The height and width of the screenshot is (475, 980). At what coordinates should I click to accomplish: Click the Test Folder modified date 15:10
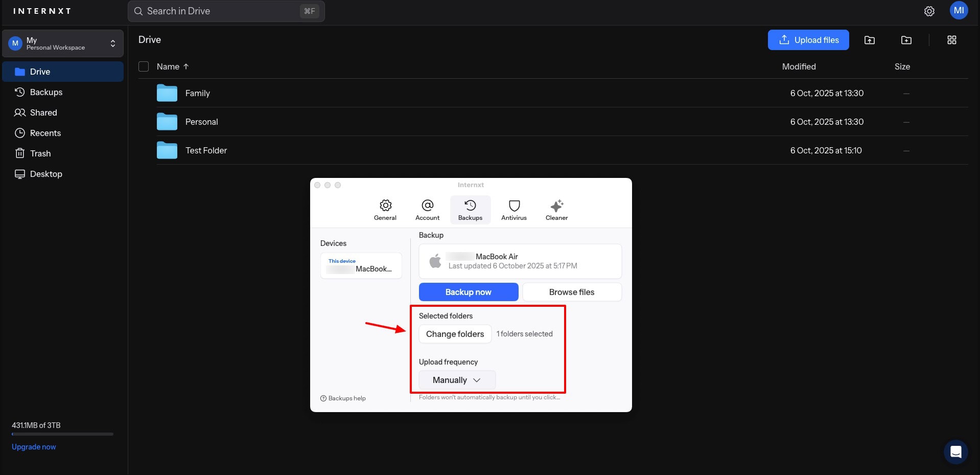click(826, 150)
